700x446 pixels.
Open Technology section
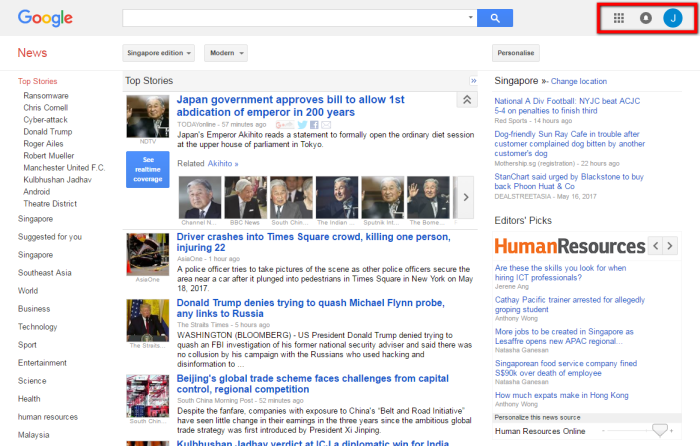point(38,327)
